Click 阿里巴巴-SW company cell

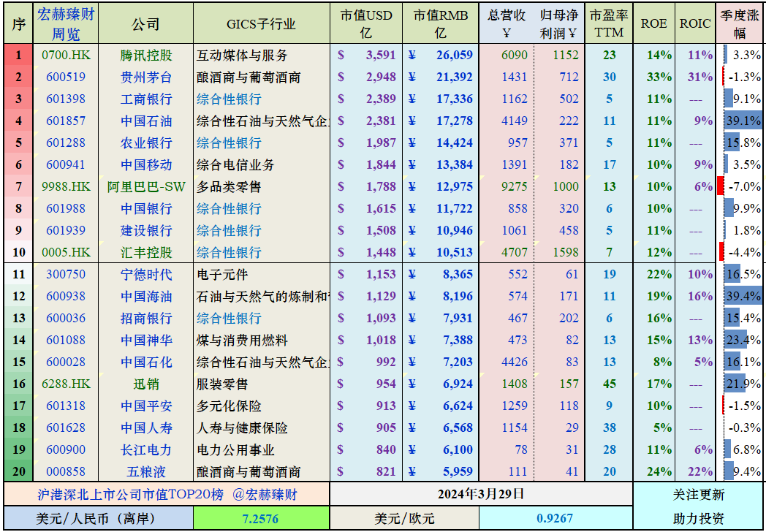(x=146, y=186)
